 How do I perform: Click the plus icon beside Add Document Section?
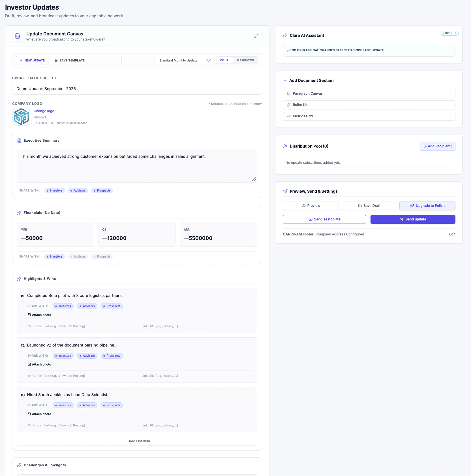point(285,80)
